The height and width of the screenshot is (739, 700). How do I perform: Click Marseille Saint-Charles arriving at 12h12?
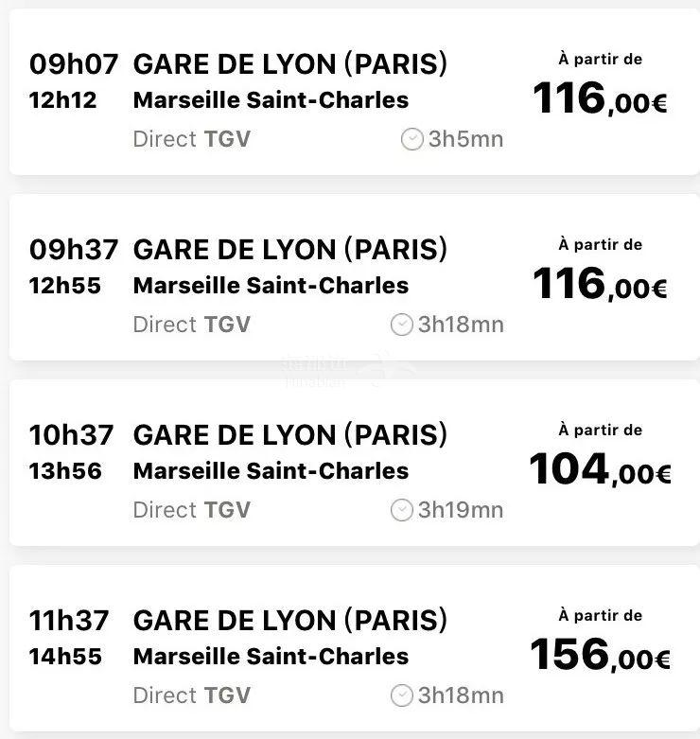(x=271, y=100)
